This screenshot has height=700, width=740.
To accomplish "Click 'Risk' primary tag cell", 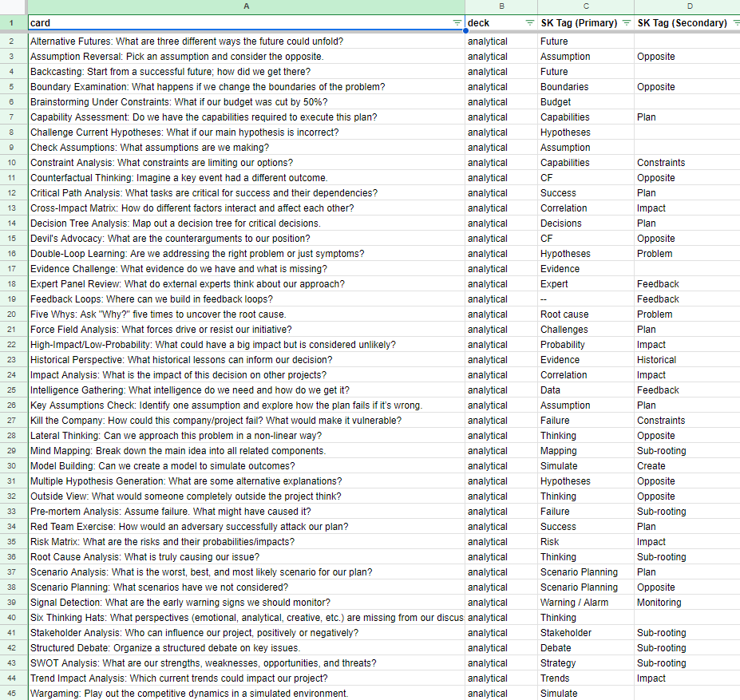I will [586, 542].
